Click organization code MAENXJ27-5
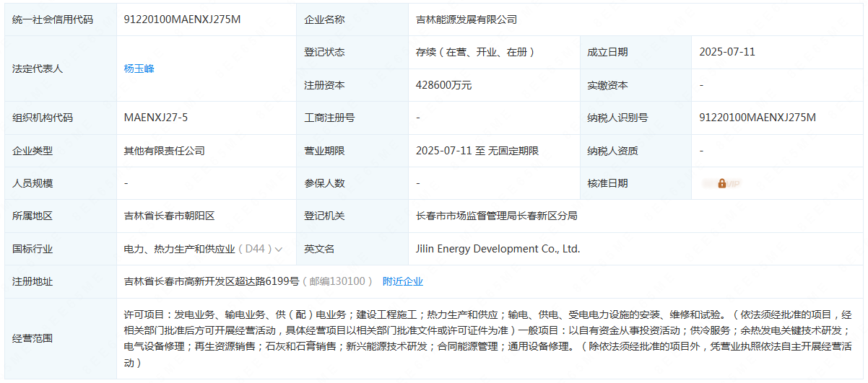 click(155, 118)
